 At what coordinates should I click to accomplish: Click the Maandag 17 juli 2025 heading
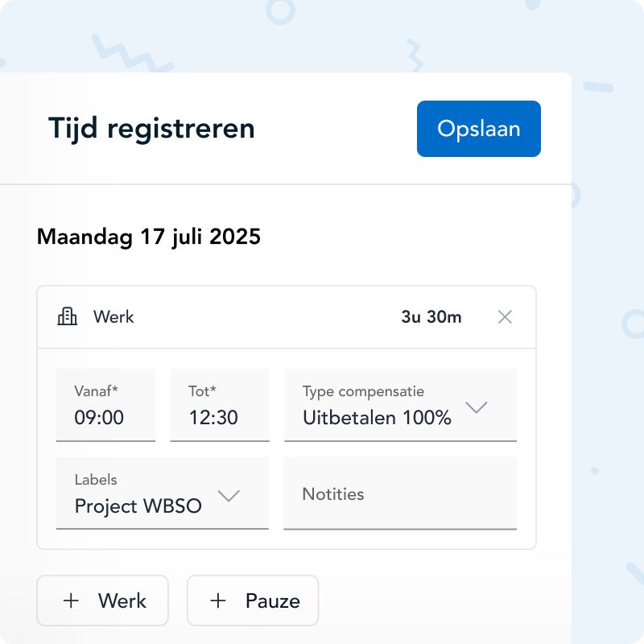click(x=147, y=237)
